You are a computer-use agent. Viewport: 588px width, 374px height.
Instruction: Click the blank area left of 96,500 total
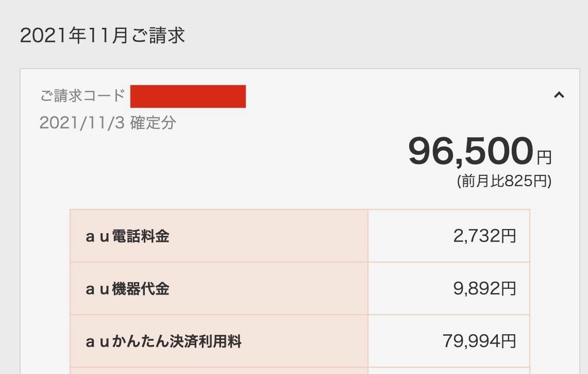pyautogui.click(x=232, y=155)
